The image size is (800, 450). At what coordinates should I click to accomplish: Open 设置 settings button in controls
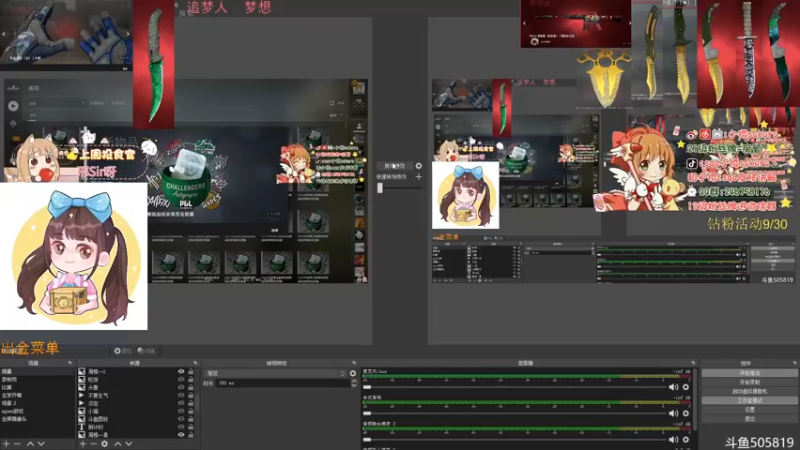tap(749, 410)
